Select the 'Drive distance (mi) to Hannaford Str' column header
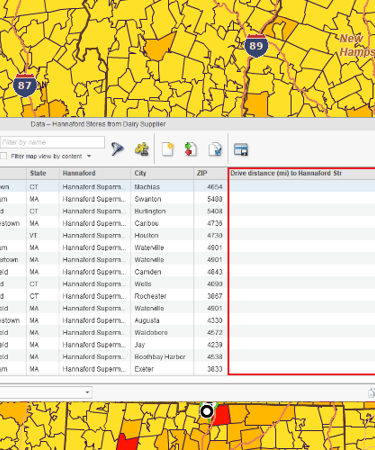Viewport: 375px width, 450px height. click(x=302, y=173)
